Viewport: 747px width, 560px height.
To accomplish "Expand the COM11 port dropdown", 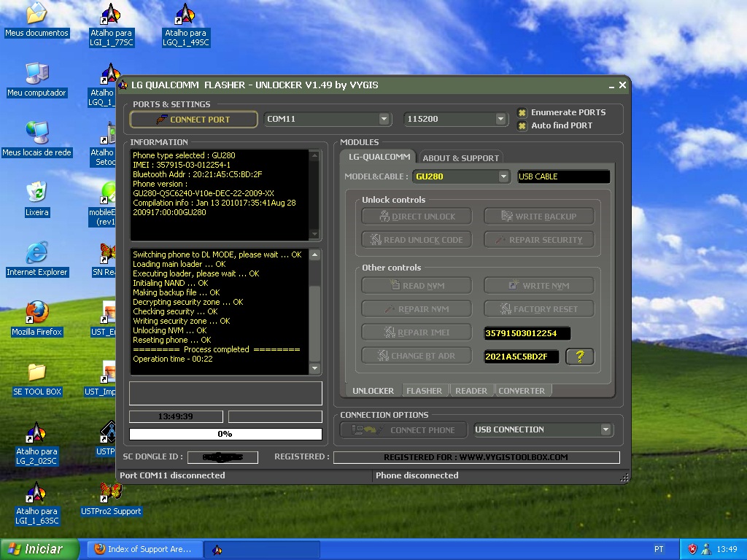I will (384, 119).
